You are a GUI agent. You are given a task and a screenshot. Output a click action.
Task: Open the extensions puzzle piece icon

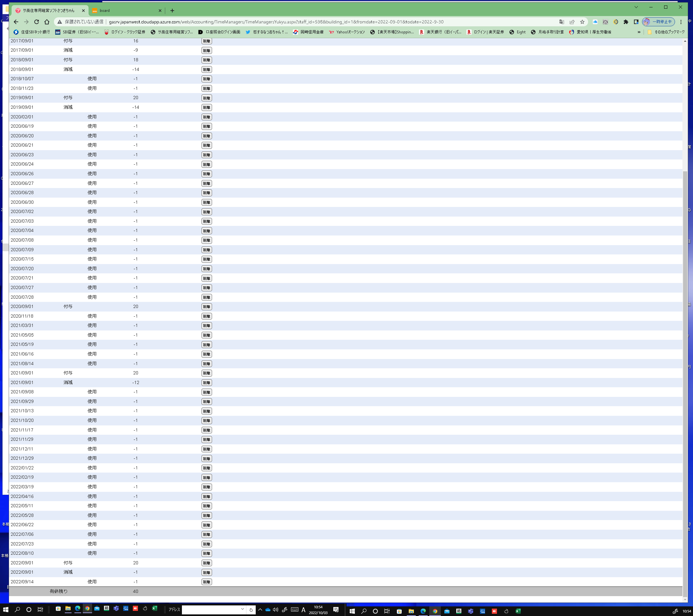coord(626,22)
